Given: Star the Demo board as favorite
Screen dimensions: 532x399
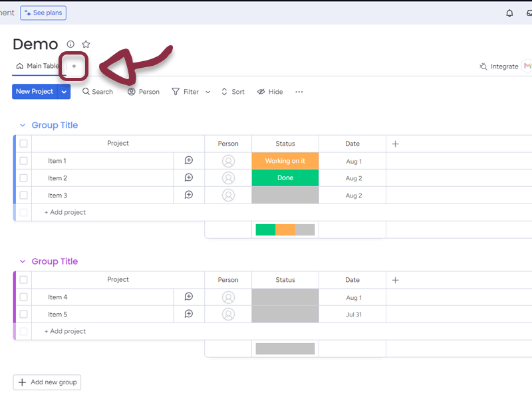Looking at the screenshot, I should coord(86,45).
